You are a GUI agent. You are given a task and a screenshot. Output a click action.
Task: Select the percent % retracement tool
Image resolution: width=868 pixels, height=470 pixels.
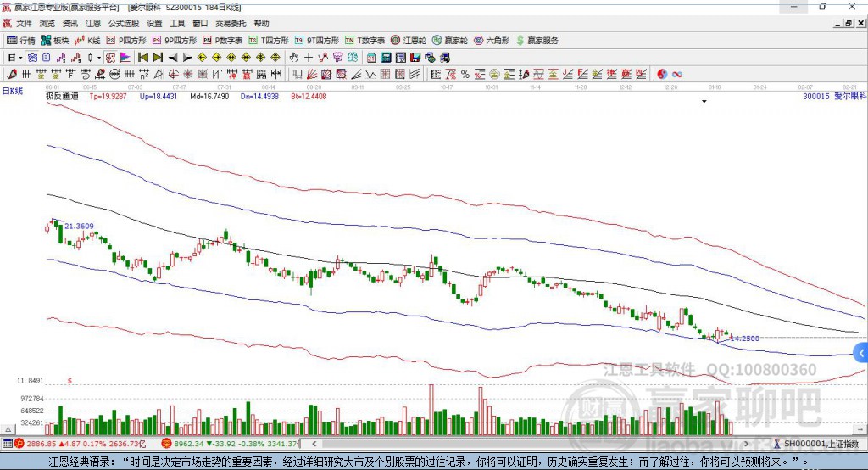[x=465, y=75]
